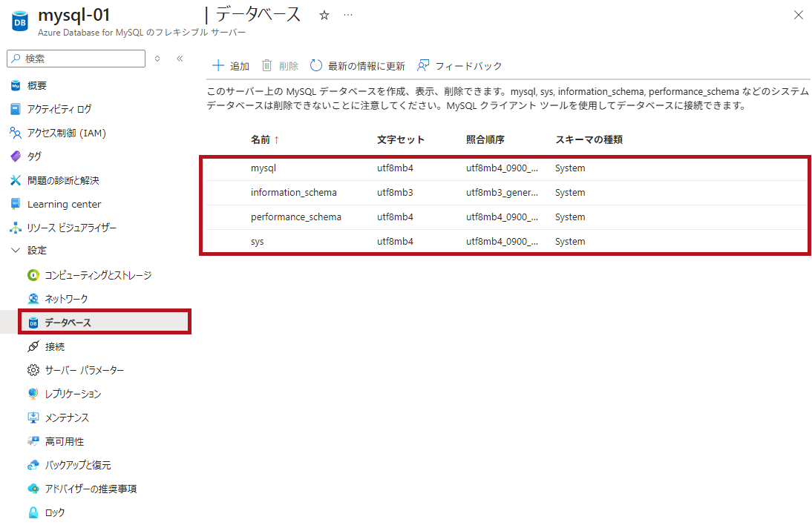
Task: Open the feedback (フィードバック) icon
Action: (x=424, y=65)
